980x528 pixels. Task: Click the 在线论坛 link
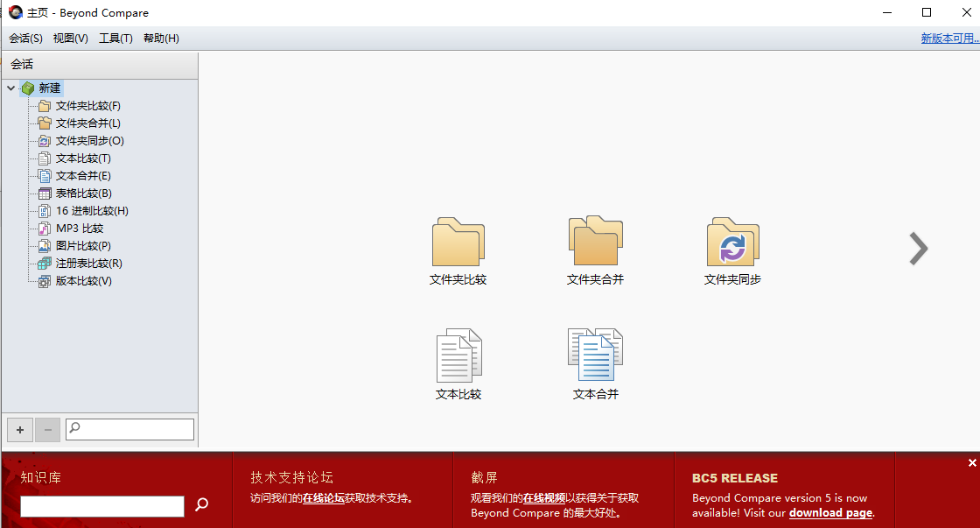(324, 498)
